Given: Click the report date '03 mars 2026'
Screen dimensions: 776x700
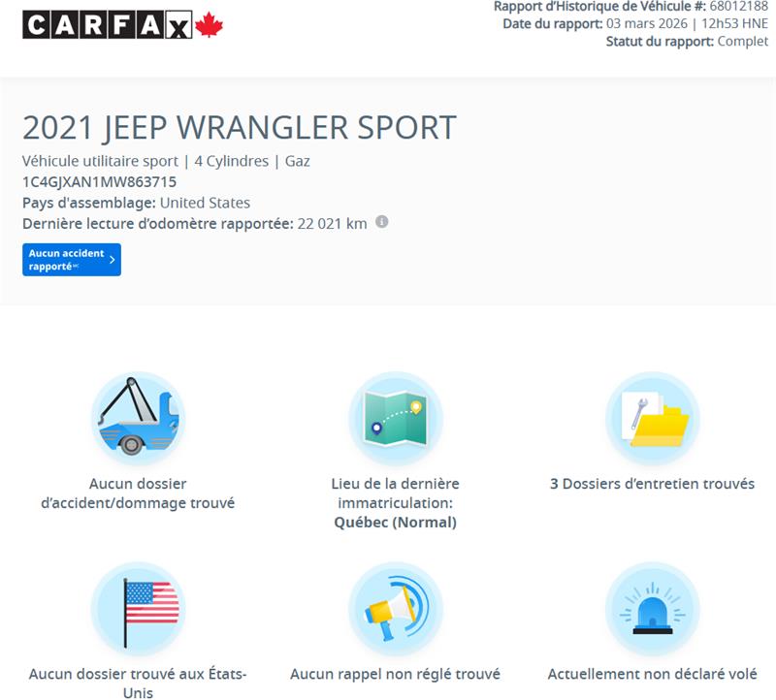Looking at the screenshot, I should point(647,23).
